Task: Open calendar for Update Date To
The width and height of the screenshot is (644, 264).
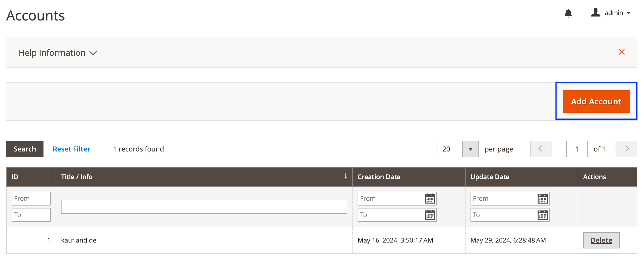Action: (542, 215)
